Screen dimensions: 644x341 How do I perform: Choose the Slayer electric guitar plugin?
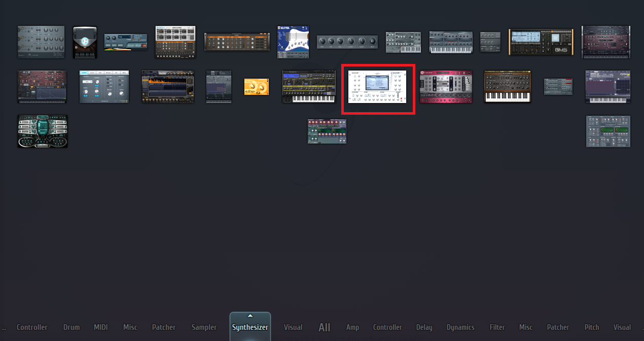[293, 42]
